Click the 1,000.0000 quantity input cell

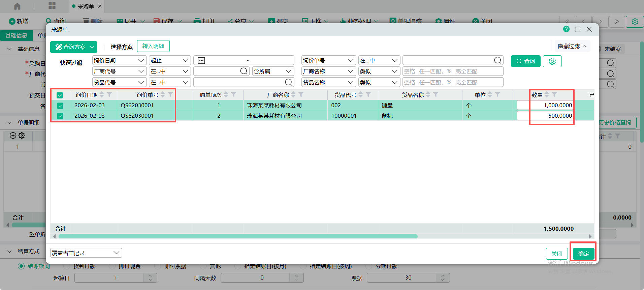(x=545, y=105)
